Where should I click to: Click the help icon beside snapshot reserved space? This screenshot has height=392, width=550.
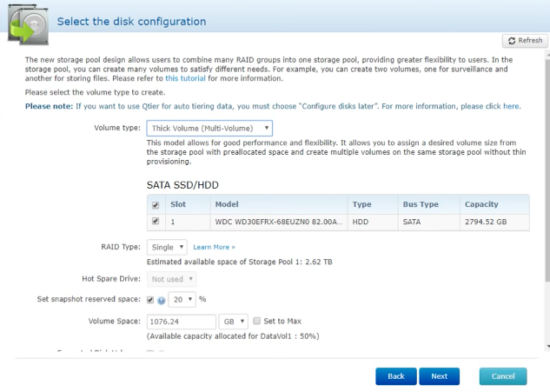pyautogui.click(x=161, y=299)
